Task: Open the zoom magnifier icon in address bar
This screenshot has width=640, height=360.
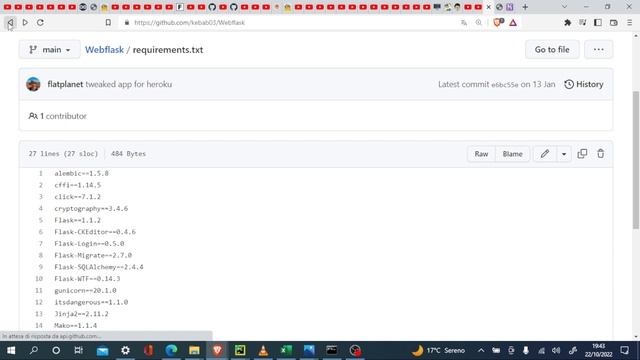Action: pos(478,23)
